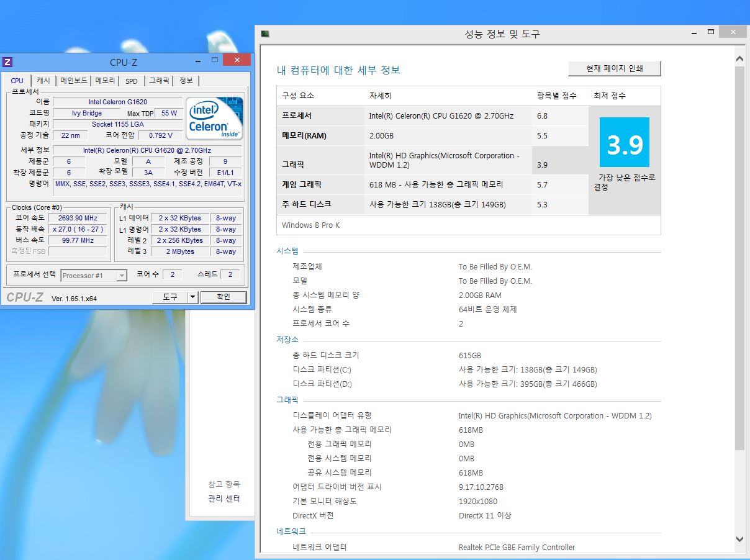Select the 프로세서 row in score table

(432, 115)
